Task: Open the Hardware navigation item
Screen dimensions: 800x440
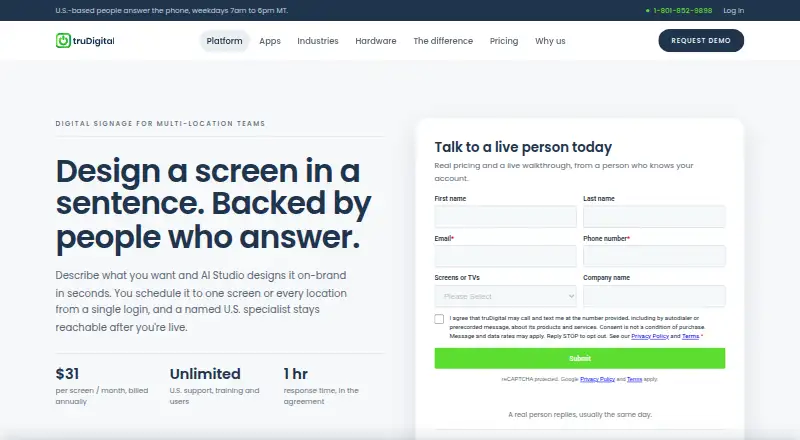Action: point(376,41)
